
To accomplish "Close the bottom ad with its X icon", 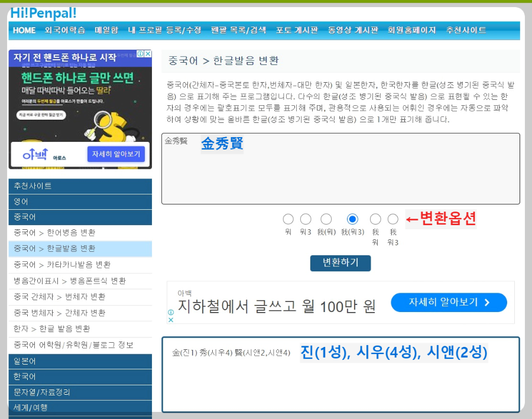I will (171, 320).
